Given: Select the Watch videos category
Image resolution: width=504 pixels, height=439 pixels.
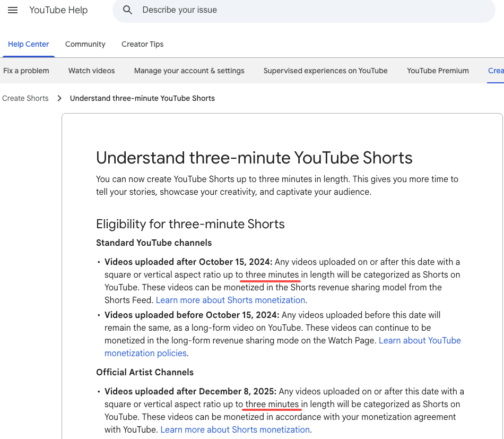Looking at the screenshot, I should pos(91,71).
